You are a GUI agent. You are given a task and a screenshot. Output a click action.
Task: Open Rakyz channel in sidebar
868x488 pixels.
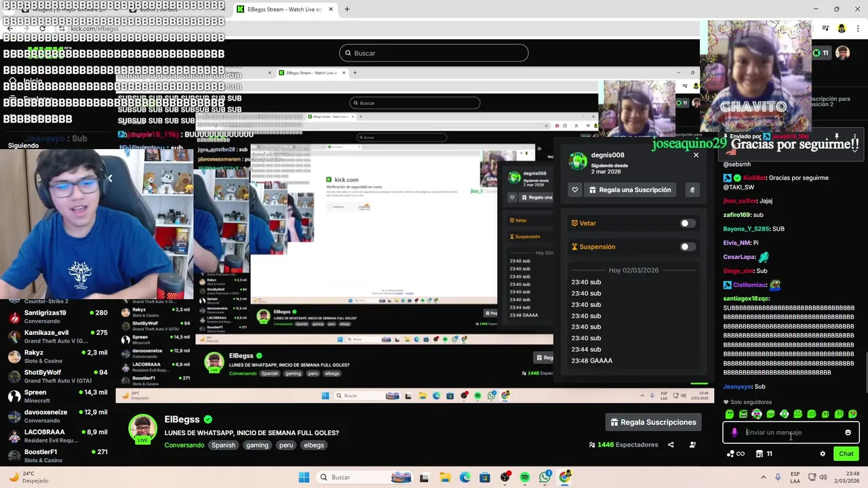point(58,357)
